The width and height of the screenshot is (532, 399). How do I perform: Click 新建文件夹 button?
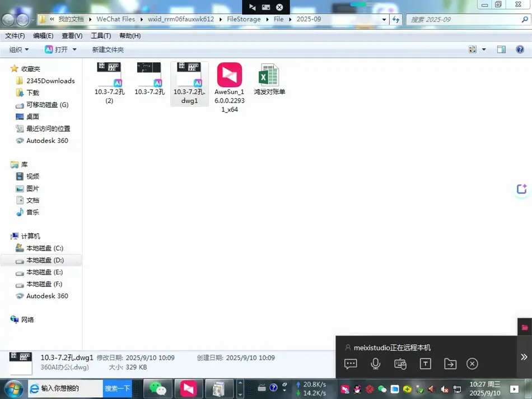click(x=108, y=49)
